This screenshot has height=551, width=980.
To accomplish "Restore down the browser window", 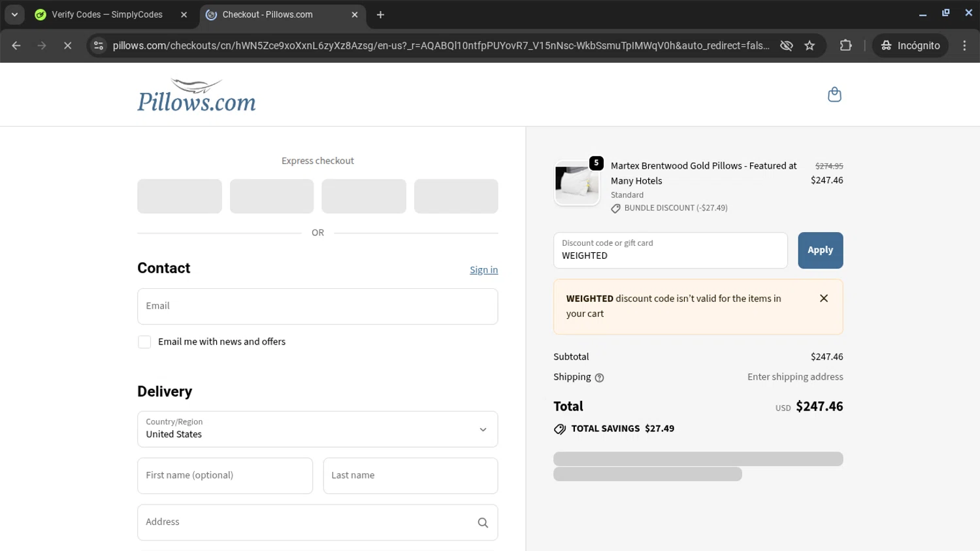I will point(945,13).
